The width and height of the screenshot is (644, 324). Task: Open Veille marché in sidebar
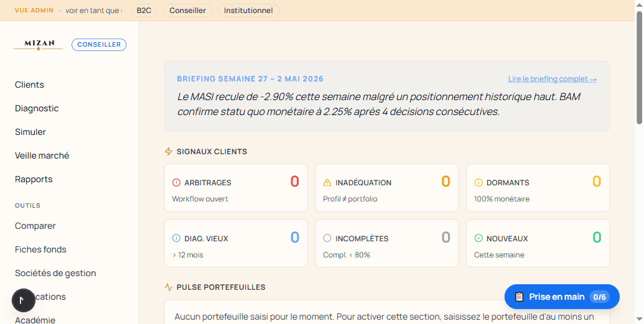(42, 155)
